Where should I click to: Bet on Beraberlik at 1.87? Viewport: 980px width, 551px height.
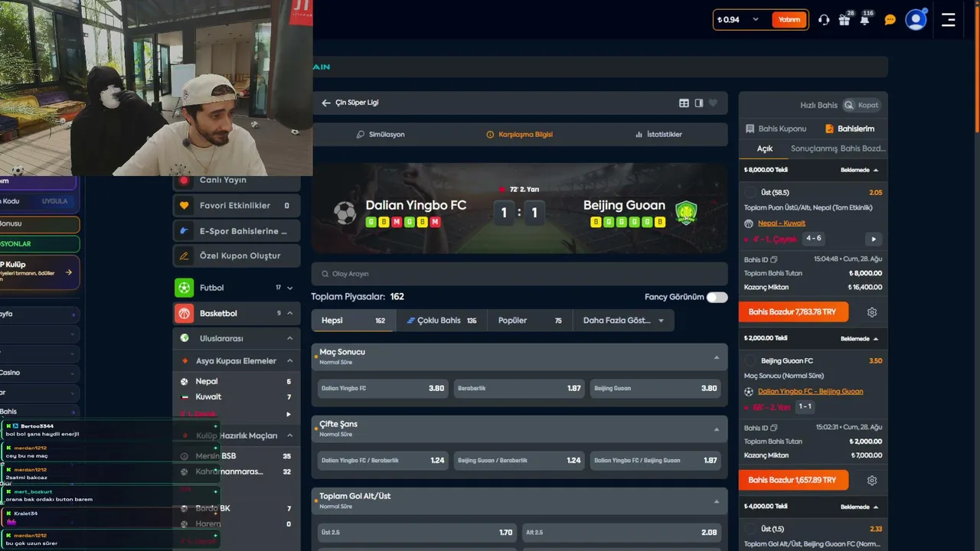coord(519,389)
